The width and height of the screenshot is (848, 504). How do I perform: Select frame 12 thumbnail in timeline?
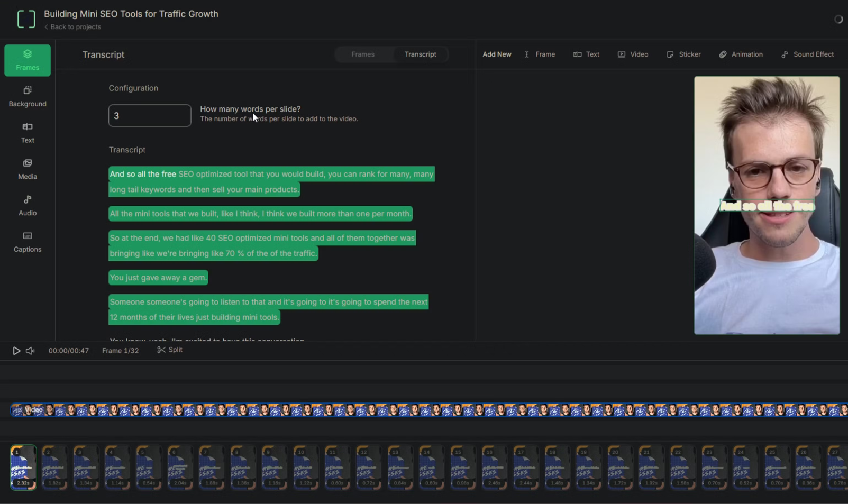368,468
